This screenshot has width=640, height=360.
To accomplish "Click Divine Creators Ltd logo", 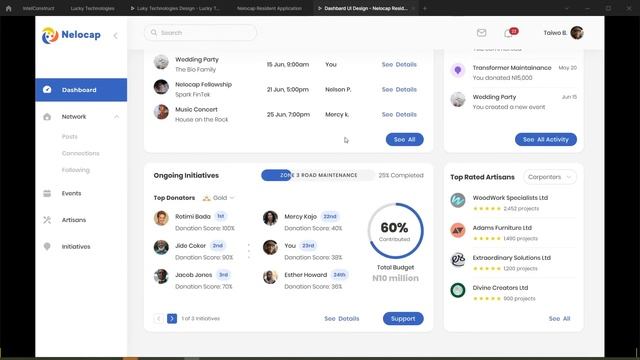I will tap(458, 290).
